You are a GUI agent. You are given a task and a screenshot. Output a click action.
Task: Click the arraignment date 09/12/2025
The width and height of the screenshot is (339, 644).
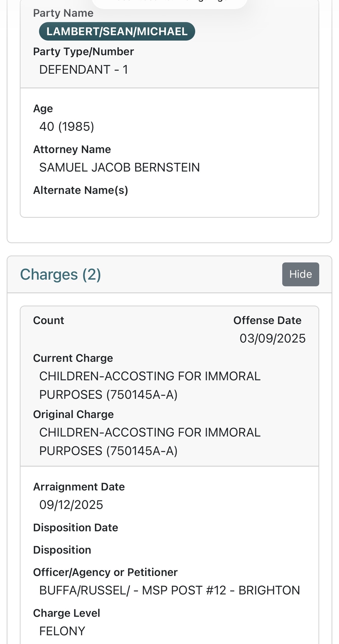(71, 505)
